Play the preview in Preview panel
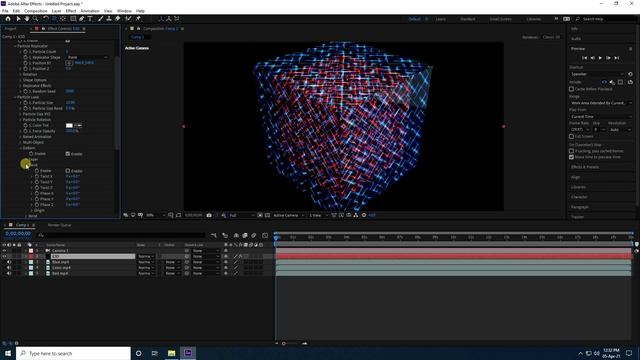 600,58
